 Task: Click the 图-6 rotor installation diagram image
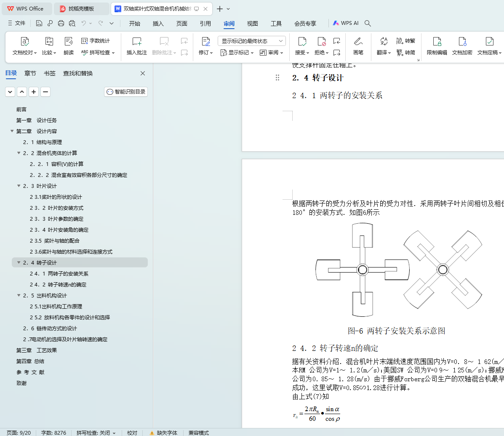(x=399, y=270)
